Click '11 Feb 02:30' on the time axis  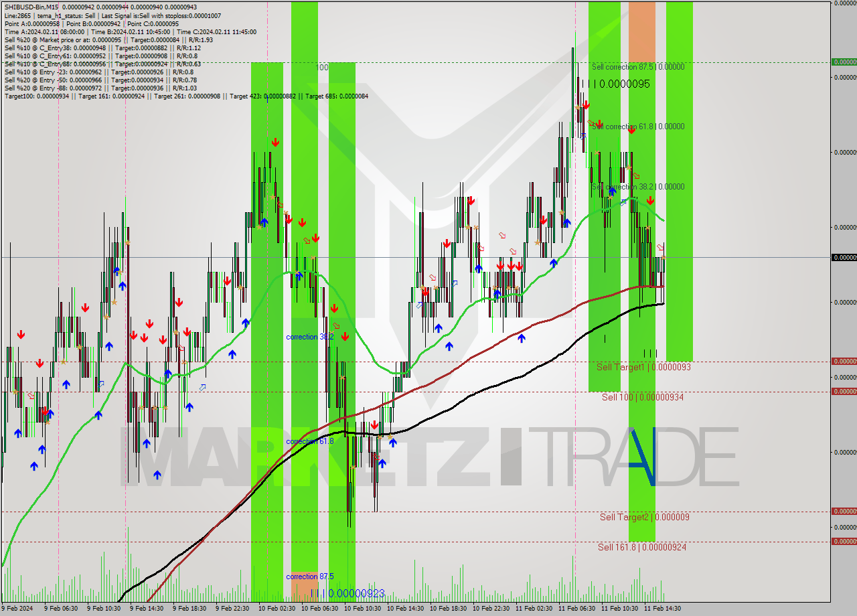pyautogui.click(x=534, y=609)
